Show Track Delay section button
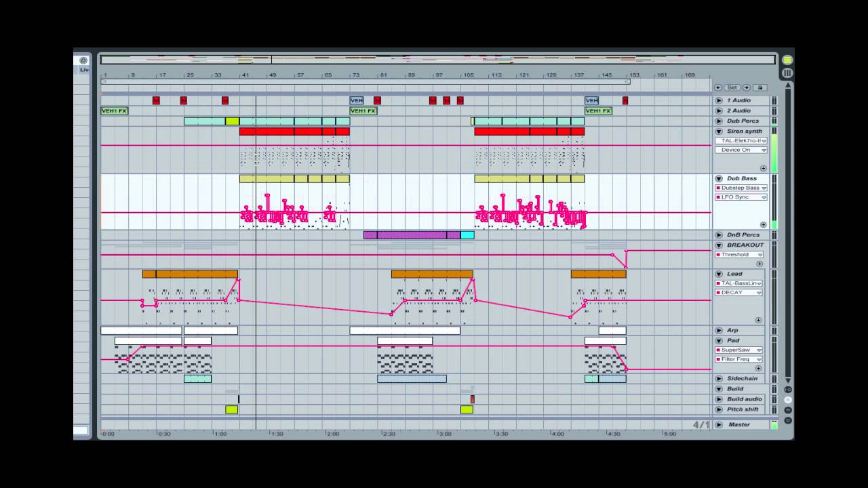This screenshot has width=868, height=488. point(788,420)
